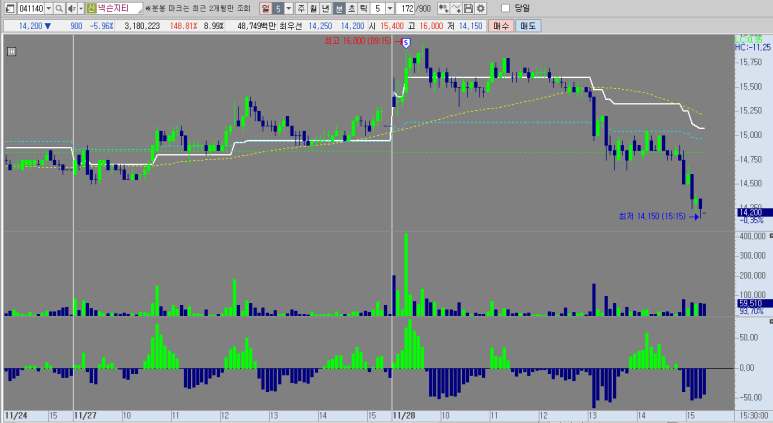The width and height of the screenshot is (773, 423).
Task: Open chart settings gear icon
Action: [x=480, y=8]
